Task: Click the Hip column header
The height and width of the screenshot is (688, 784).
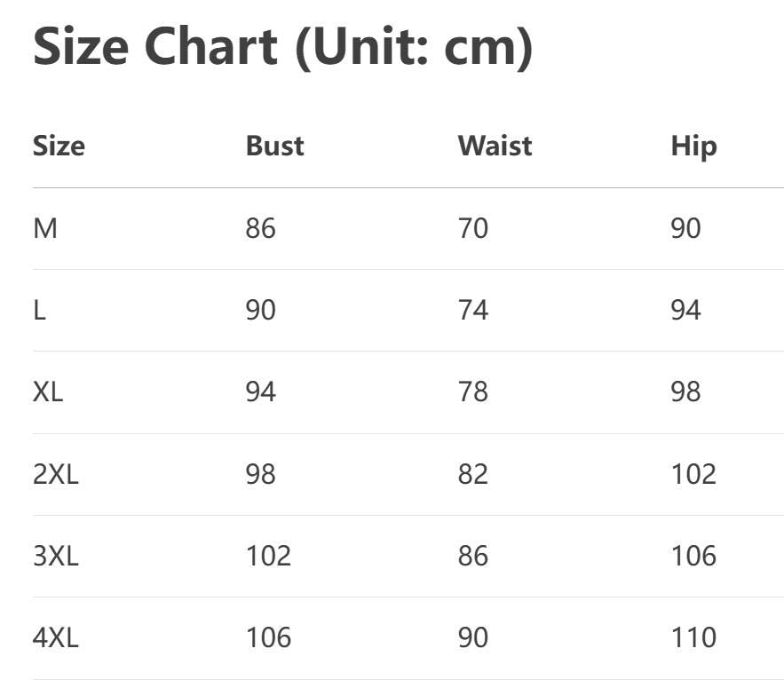Action: tap(693, 146)
